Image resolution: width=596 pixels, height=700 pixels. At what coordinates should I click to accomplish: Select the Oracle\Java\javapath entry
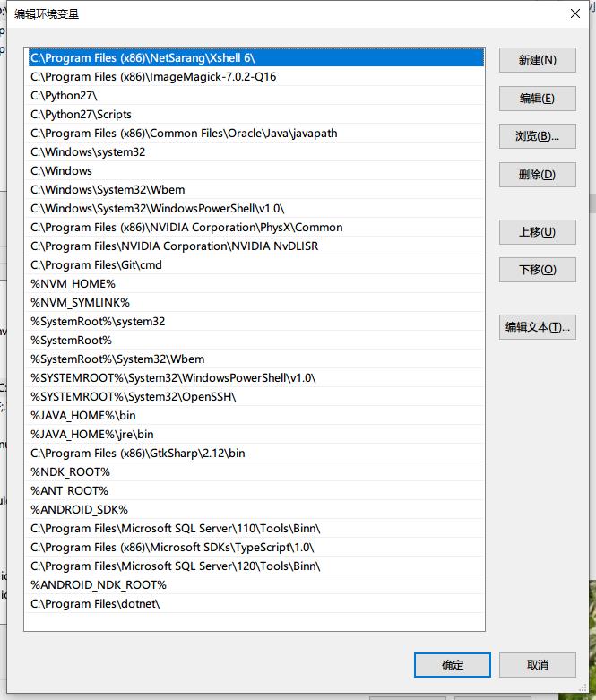(255, 133)
